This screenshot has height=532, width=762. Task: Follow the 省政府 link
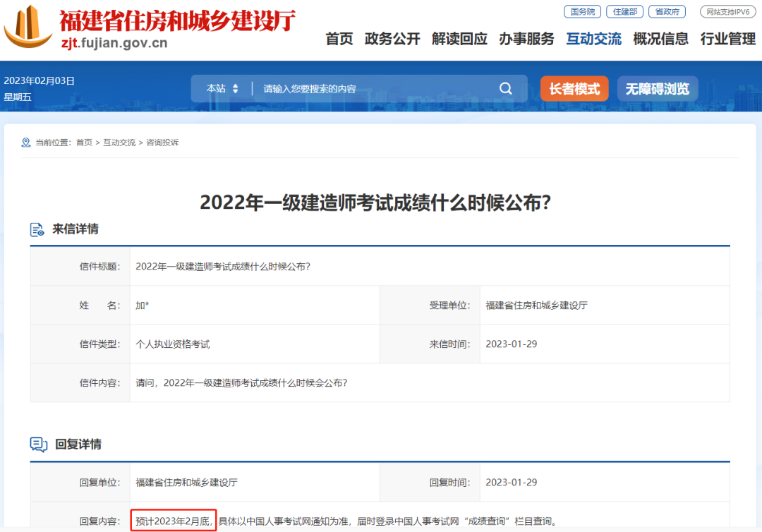[667, 12]
